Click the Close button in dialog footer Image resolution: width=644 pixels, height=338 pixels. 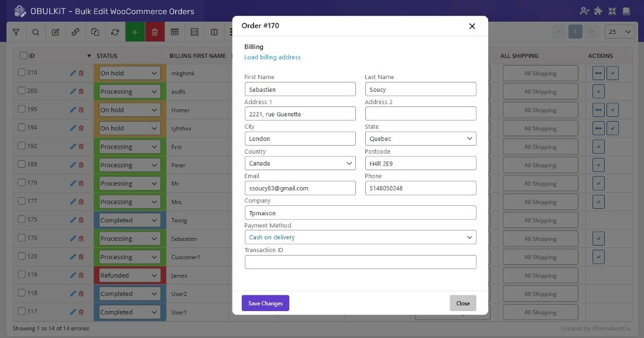click(x=463, y=303)
